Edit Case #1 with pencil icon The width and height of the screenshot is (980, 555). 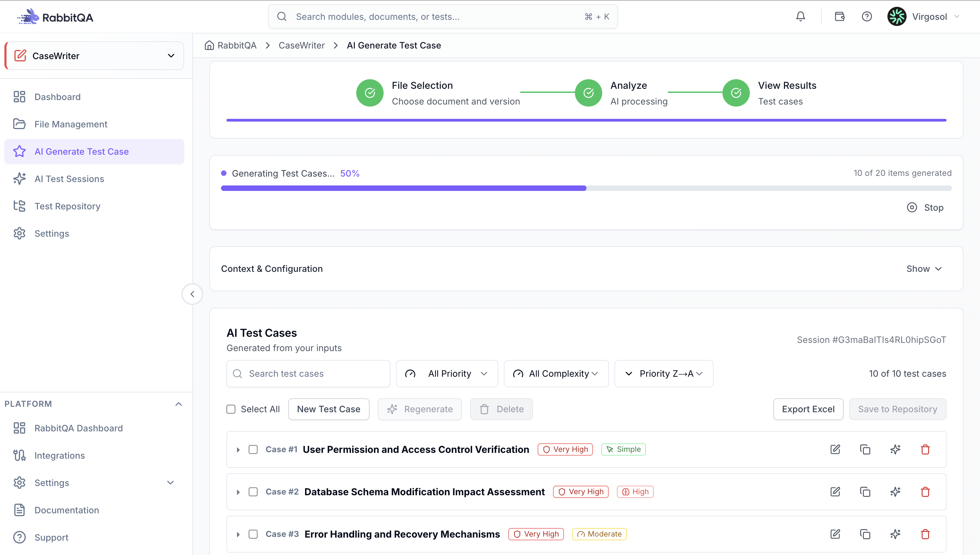click(835, 449)
